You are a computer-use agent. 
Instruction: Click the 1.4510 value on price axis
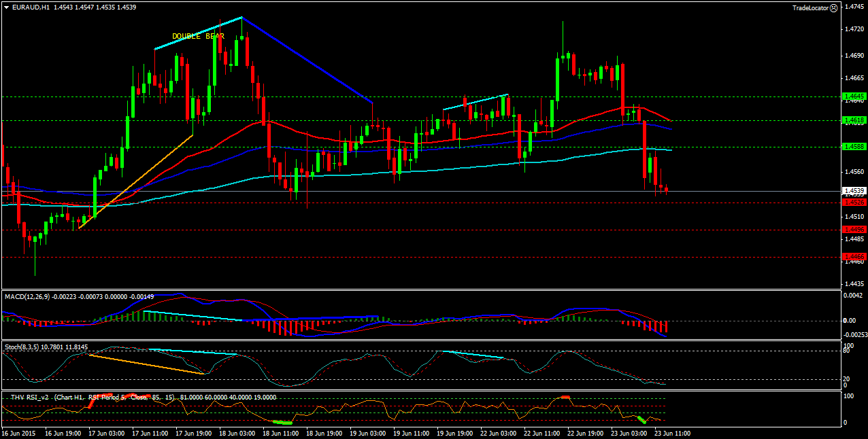pyautogui.click(x=854, y=216)
